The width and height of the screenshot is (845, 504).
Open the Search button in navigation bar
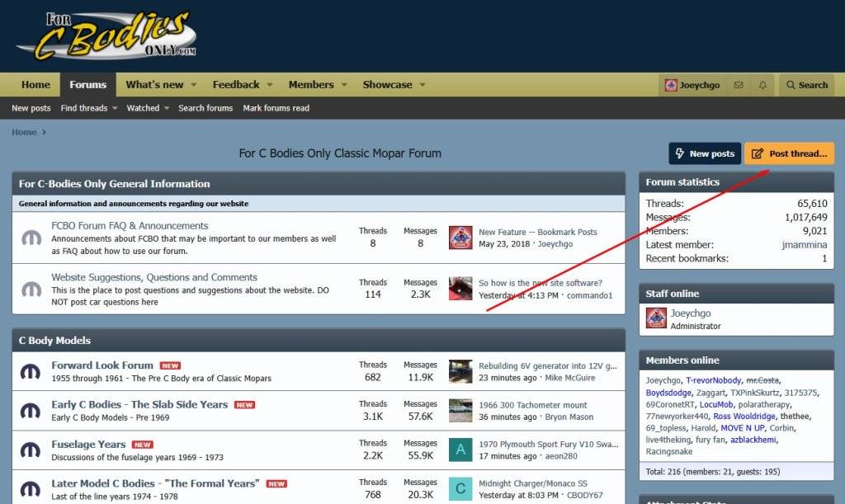pos(805,85)
